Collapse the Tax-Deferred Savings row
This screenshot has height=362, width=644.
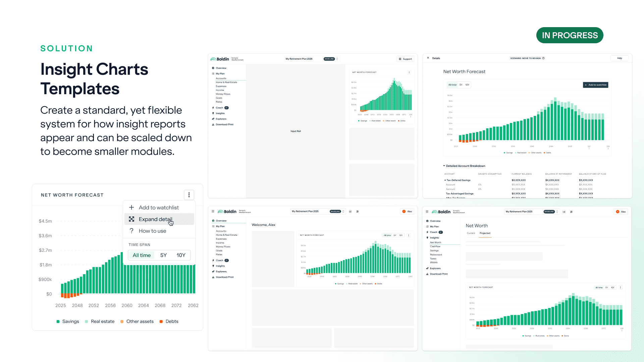tap(445, 180)
